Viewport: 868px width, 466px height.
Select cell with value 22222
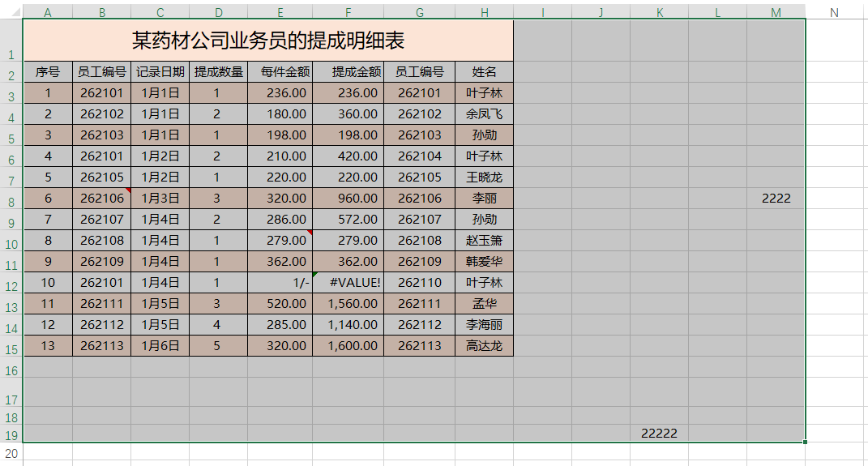659,434
